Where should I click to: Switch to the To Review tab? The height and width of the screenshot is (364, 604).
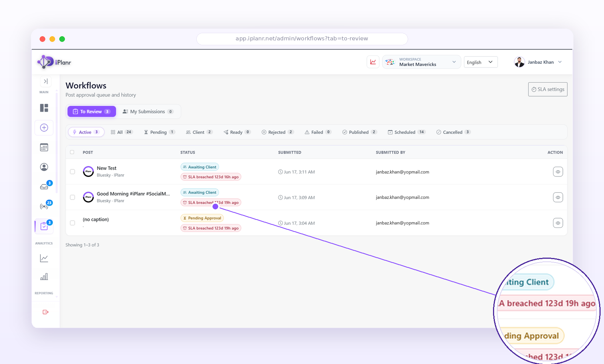[x=92, y=112]
